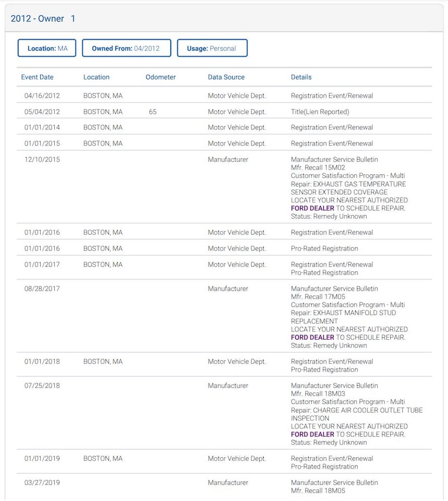Click the 08/28/2017 event date
Screen dimensions: 448x501
click(x=42, y=289)
